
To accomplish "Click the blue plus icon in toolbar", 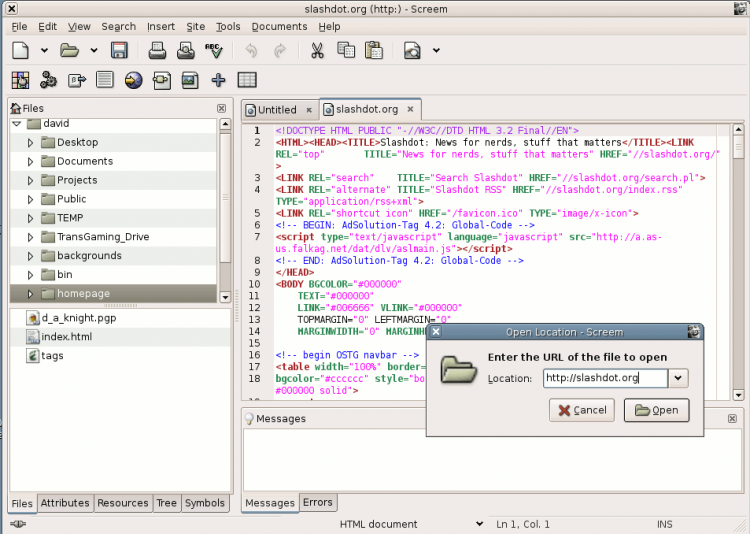I will click(218, 80).
